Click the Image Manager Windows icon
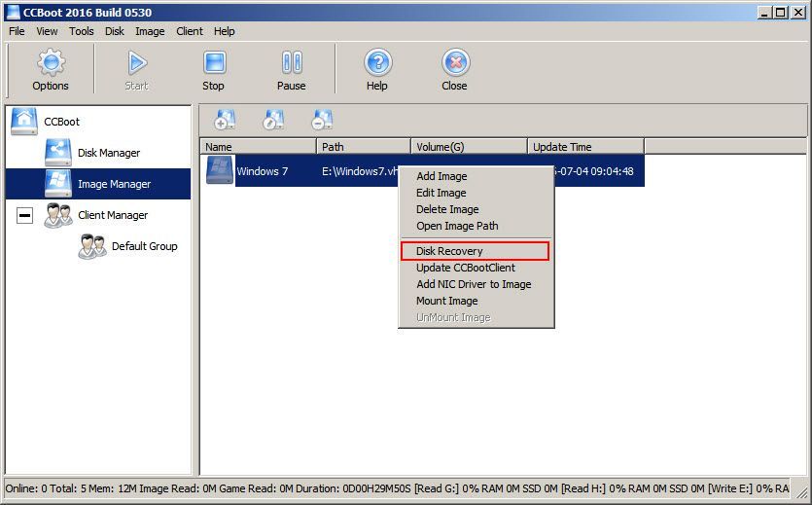This screenshot has height=505, width=812. tap(58, 183)
